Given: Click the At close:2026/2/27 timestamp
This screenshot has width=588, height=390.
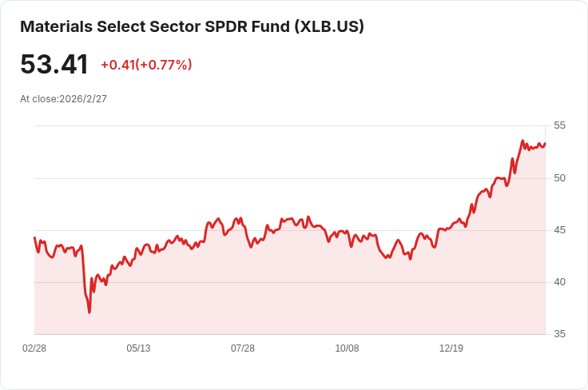Looking at the screenshot, I should pyautogui.click(x=63, y=99).
